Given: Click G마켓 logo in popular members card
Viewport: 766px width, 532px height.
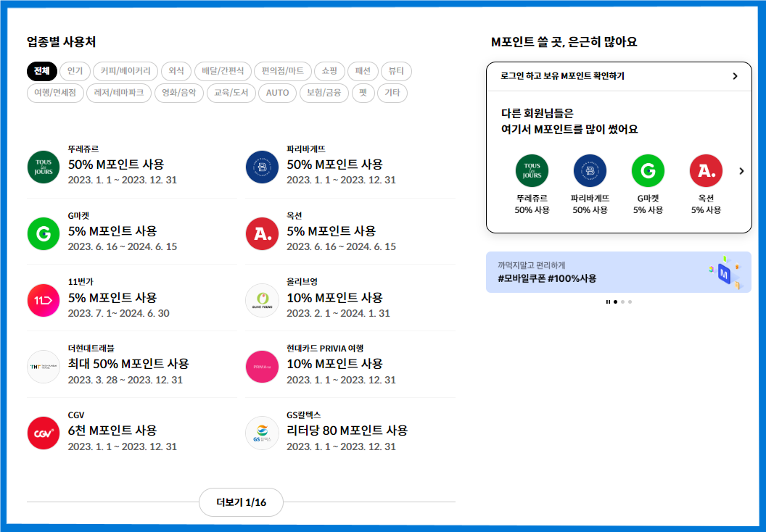Looking at the screenshot, I should (x=648, y=171).
